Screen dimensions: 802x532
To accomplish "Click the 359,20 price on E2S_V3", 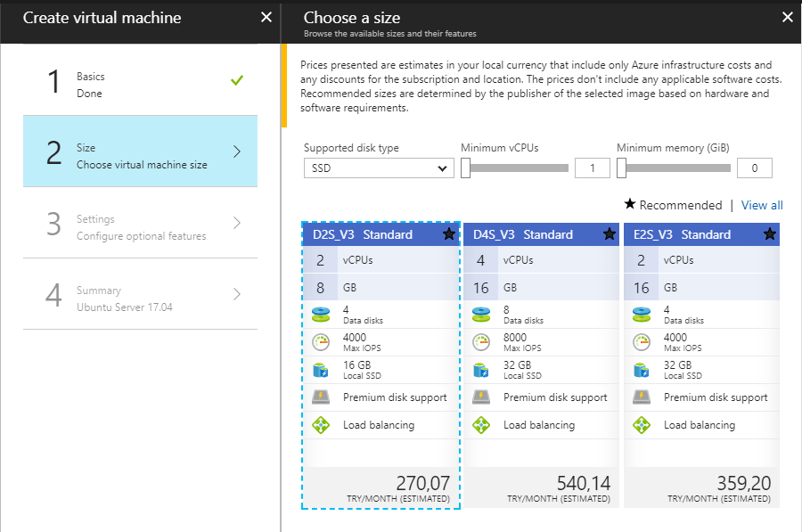I will pos(744,483).
